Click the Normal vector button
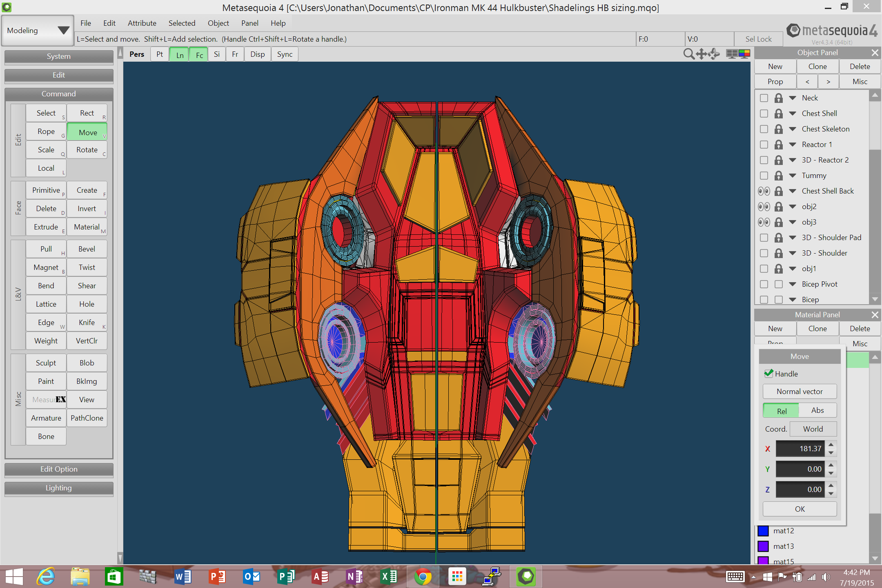Image resolution: width=882 pixels, height=588 pixels. [x=800, y=392]
